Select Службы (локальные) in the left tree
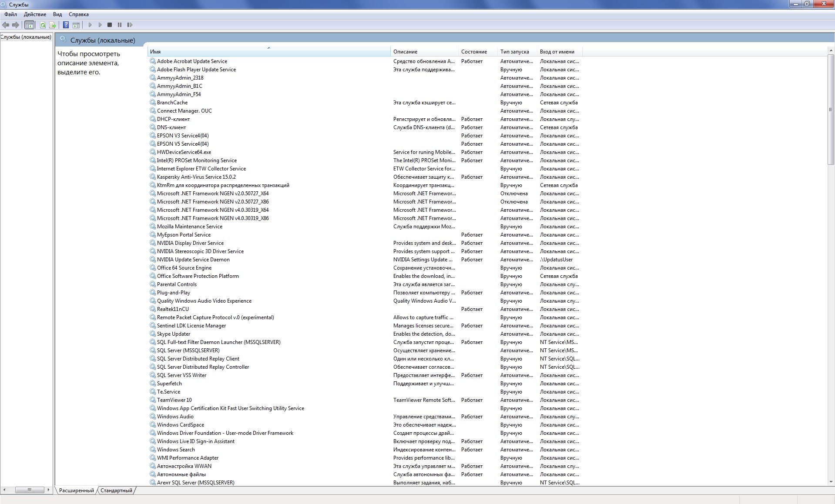835x504 pixels. pyautogui.click(x=26, y=37)
